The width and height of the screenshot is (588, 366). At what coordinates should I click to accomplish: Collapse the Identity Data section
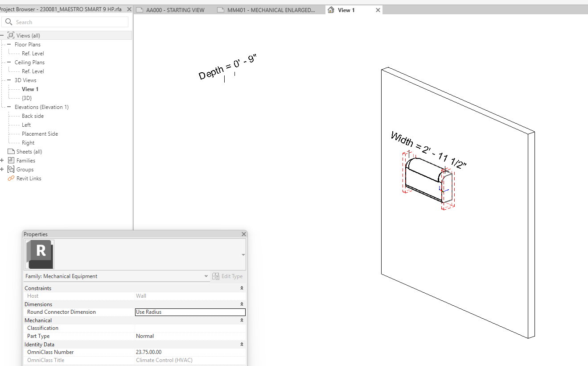pyautogui.click(x=242, y=345)
